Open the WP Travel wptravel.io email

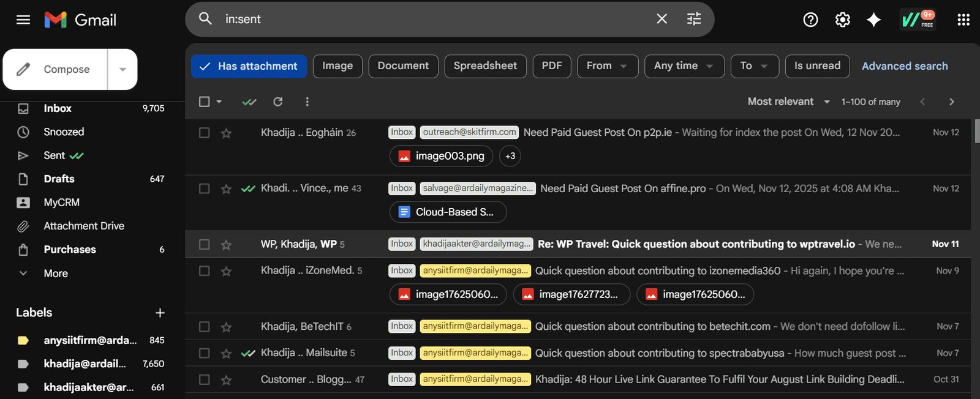pos(578,244)
